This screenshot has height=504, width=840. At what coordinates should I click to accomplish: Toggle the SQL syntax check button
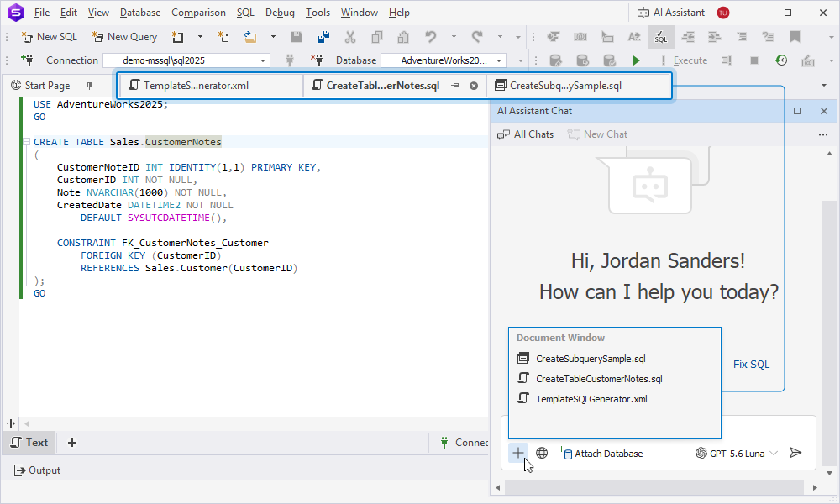661,37
